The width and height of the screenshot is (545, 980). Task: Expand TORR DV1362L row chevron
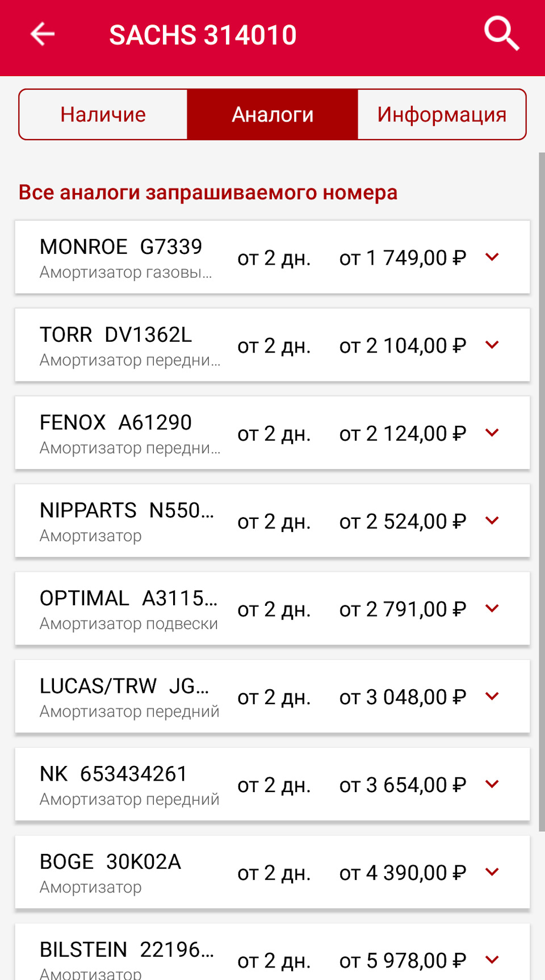[492, 345]
